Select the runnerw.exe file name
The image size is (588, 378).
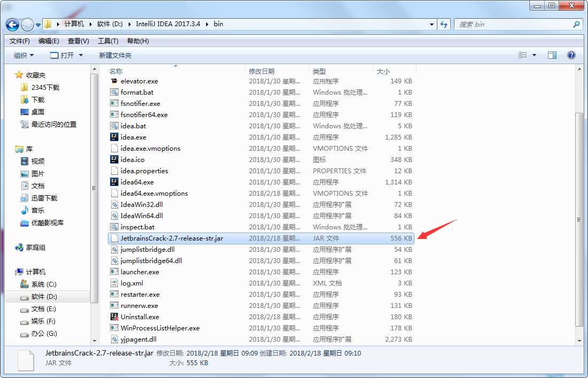pos(139,305)
